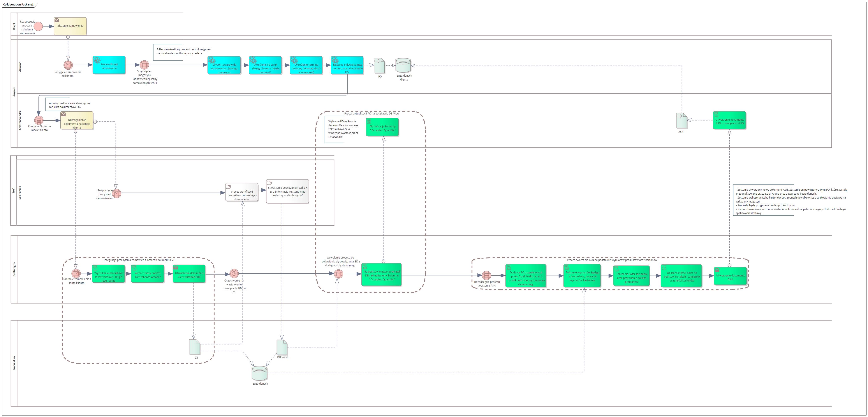Select the 'Proces weryfikacji produktów potrzebnych do wysłania' task
Image resolution: width=868 pixels, height=417 pixels.
[x=242, y=192]
